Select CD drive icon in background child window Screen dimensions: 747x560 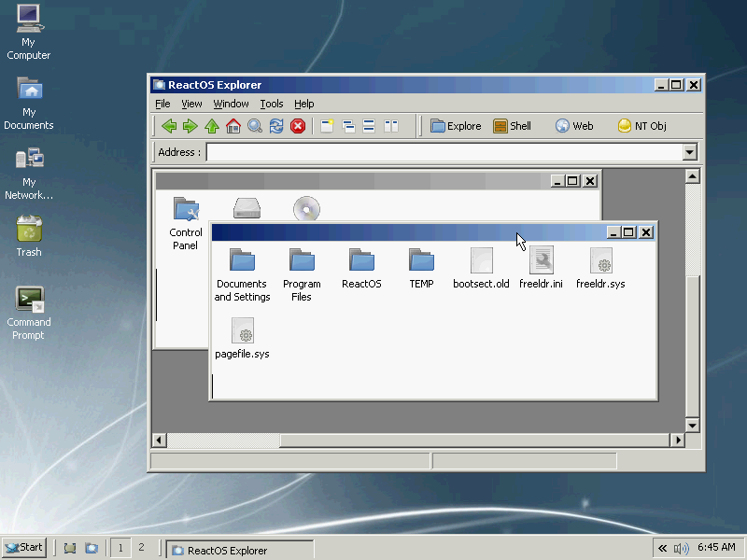(306, 208)
